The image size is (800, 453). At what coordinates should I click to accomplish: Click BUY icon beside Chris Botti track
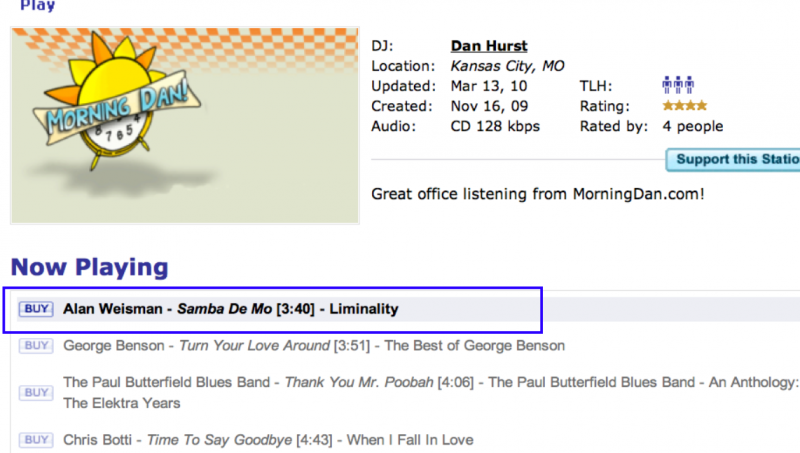(36, 440)
